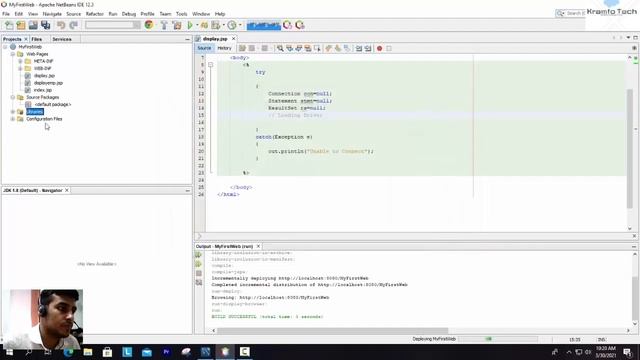Click the Redo toolbar icon
The width and height of the screenshot is (640, 360).
click(73, 25)
